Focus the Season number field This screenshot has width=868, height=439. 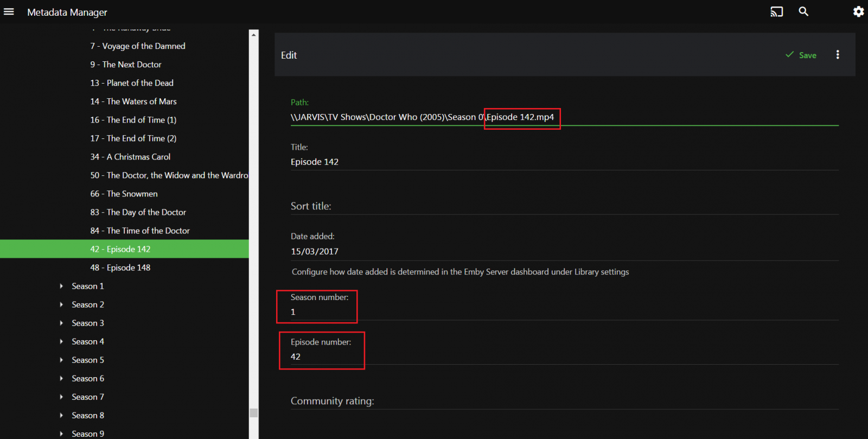[x=564, y=312]
